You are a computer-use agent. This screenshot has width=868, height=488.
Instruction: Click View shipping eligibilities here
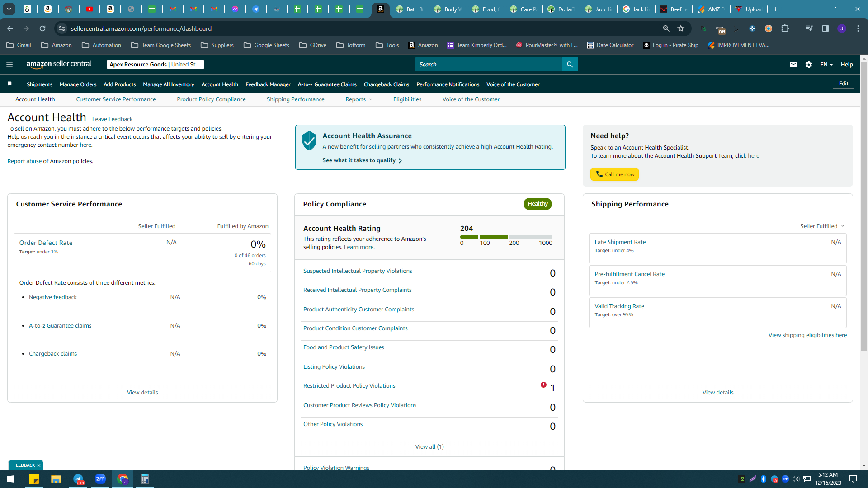point(807,335)
